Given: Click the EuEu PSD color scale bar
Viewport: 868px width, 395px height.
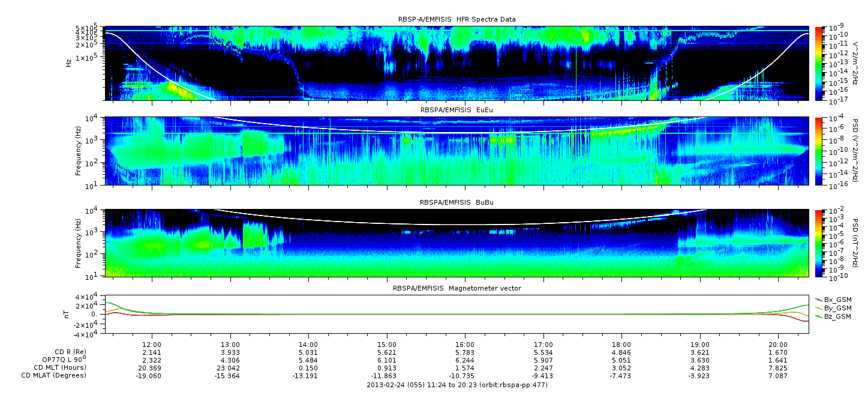Looking at the screenshot, I should click(x=819, y=151).
